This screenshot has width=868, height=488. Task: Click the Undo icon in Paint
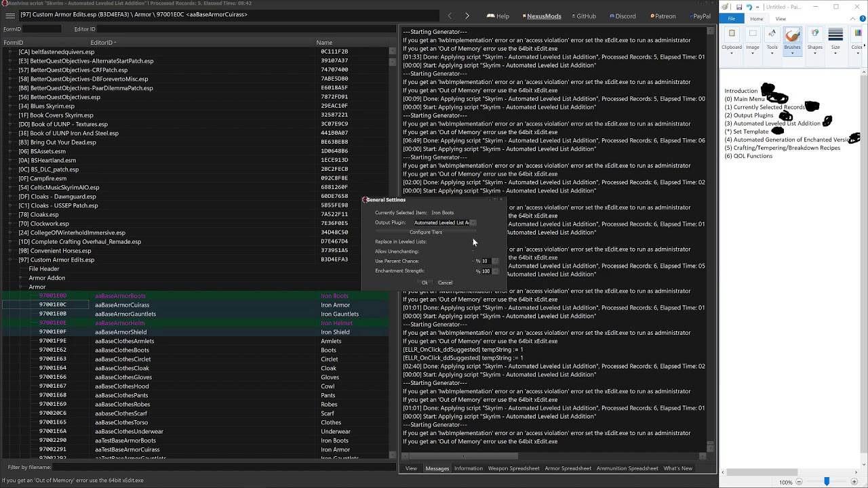749,7
